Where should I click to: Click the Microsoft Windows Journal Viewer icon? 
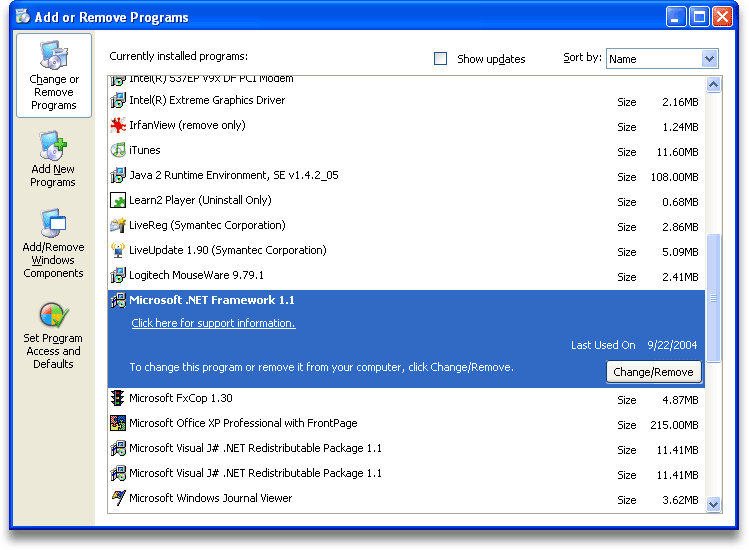click(x=118, y=498)
